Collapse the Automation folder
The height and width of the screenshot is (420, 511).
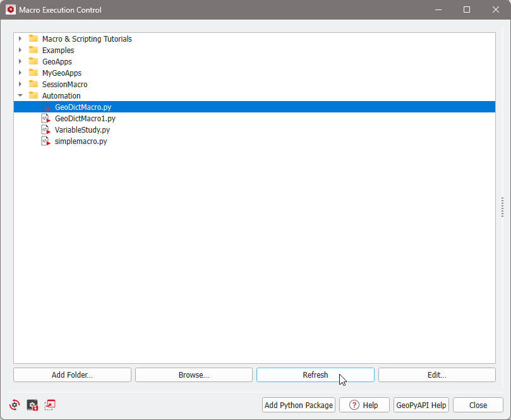click(20, 95)
